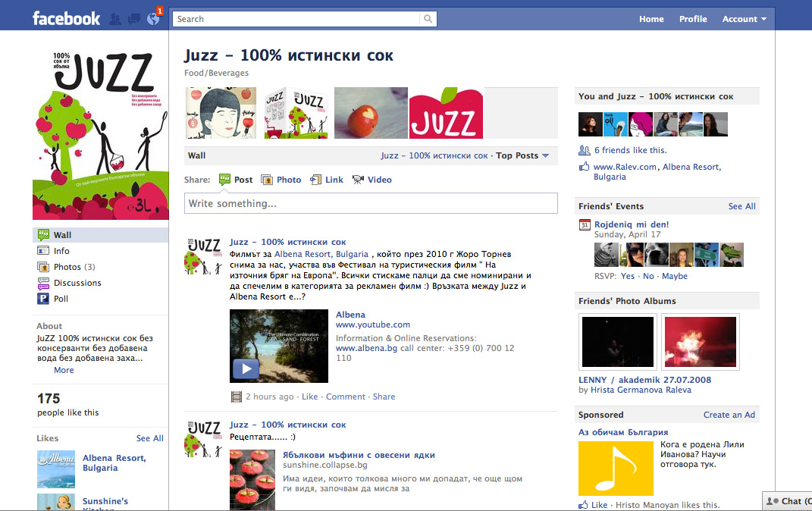Open the friend requests icon

click(x=114, y=17)
